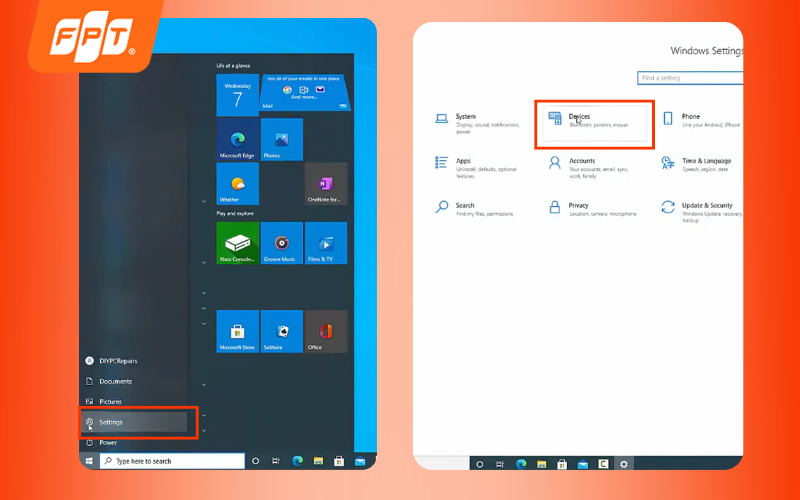Open the OneNote tile

[326, 184]
